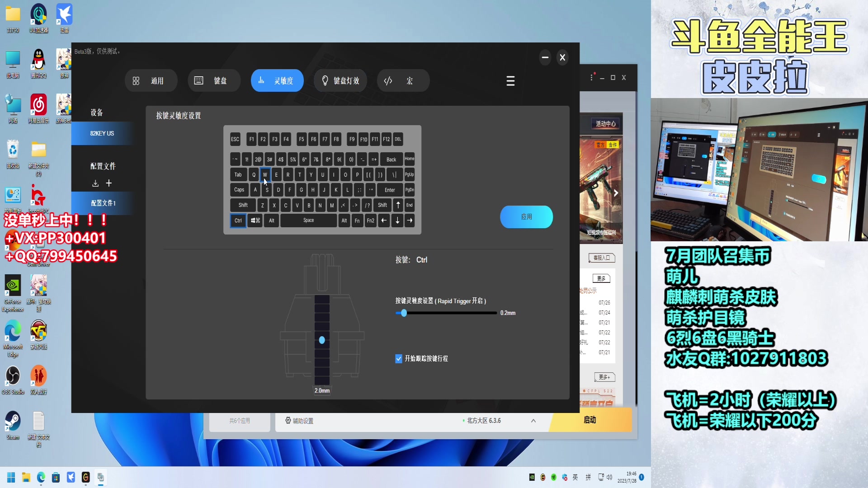Adjust the Rapid Trigger sensitivity slider
The width and height of the screenshot is (868, 488).
(404, 313)
